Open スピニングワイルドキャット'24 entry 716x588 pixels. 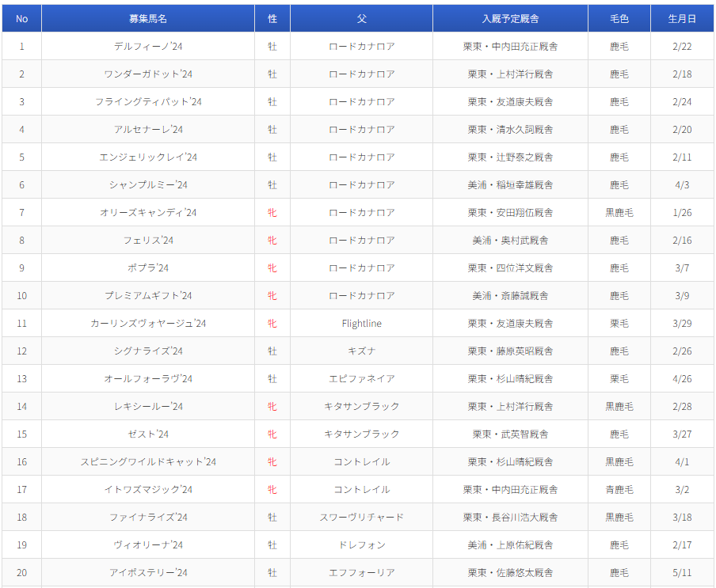148,462
